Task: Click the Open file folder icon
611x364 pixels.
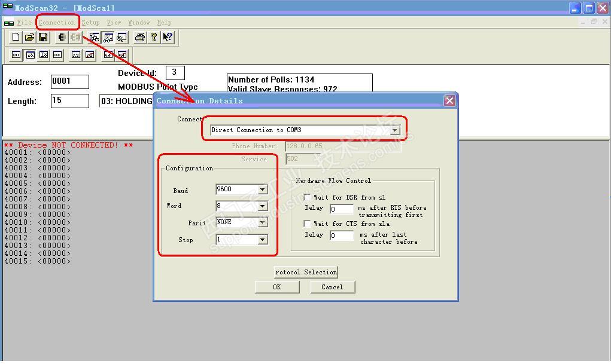Action: tap(29, 38)
